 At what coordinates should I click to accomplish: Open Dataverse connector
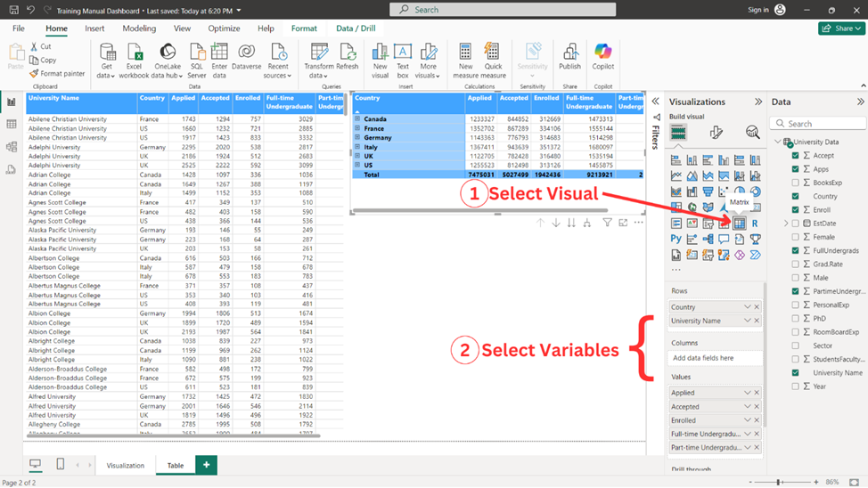246,56
